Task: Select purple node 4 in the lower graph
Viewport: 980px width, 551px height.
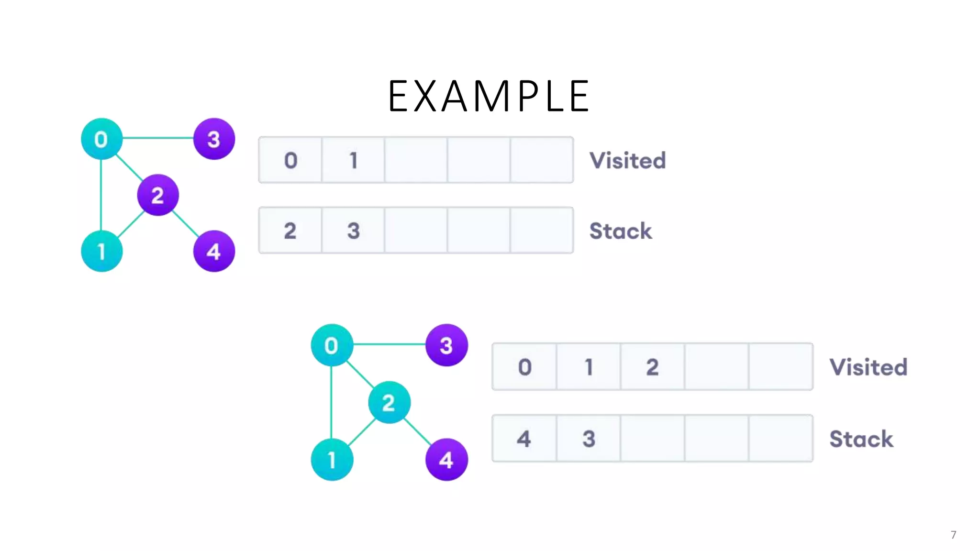Action: 446,460
